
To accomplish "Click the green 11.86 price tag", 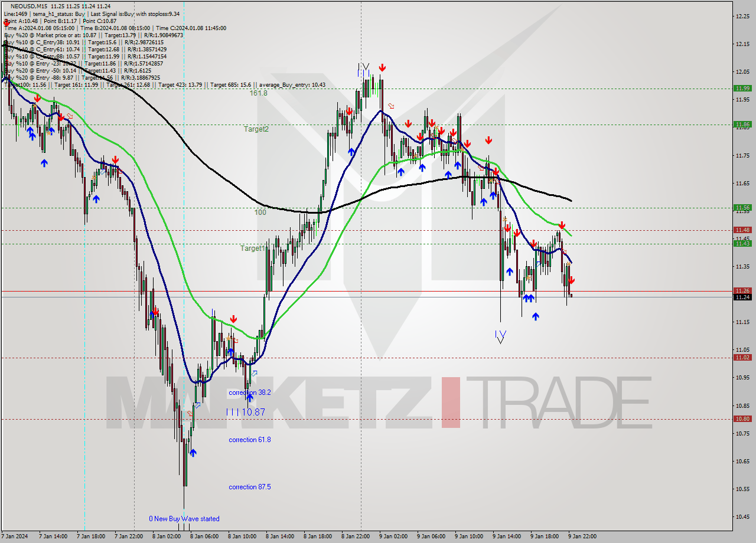I will [743, 124].
